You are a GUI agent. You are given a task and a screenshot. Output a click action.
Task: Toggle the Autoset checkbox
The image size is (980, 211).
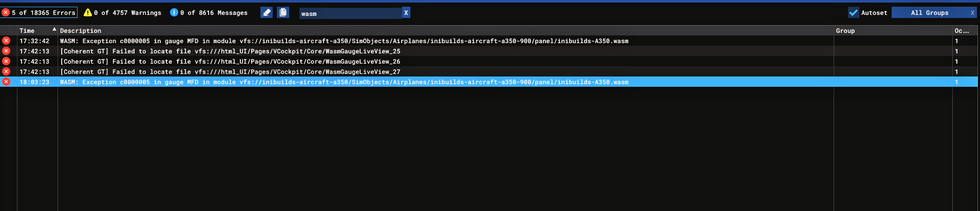coord(853,12)
